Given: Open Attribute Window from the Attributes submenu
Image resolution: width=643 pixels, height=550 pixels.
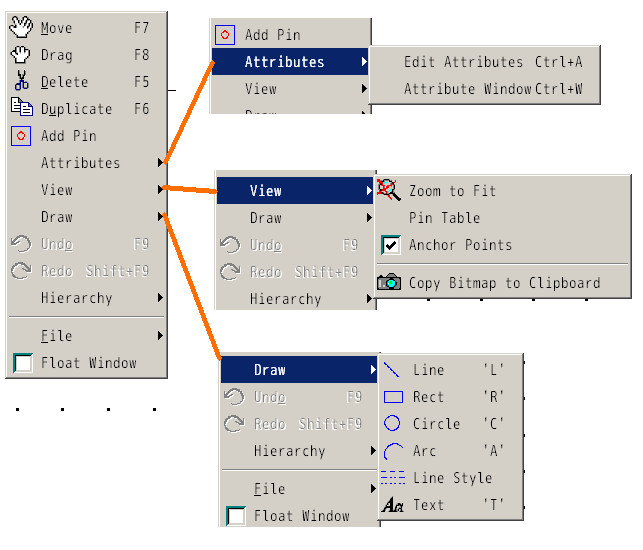Looking at the screenshot, I should (x=492, y=89).
